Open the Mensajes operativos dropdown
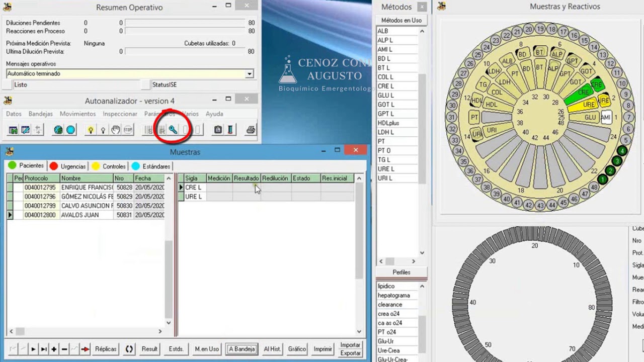Screen dimensions: 644x362 249,74
